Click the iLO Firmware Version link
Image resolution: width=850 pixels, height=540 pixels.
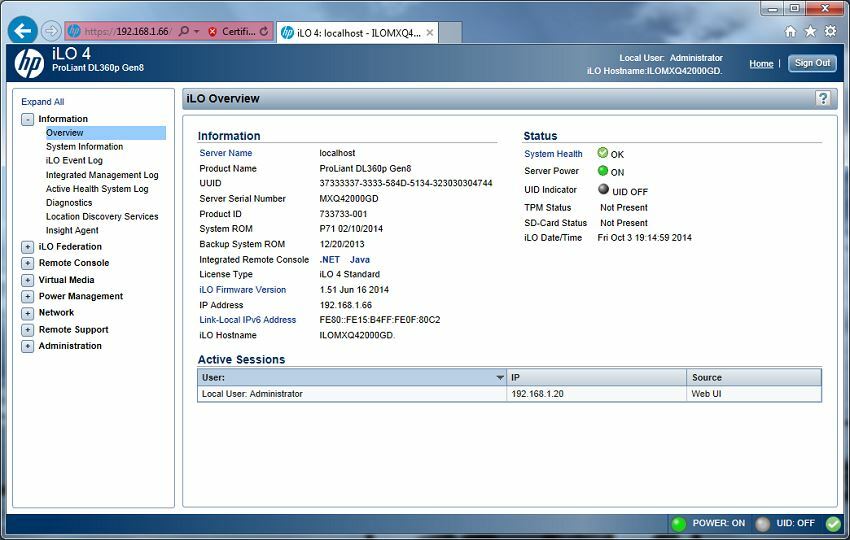(x=242, y=290)
